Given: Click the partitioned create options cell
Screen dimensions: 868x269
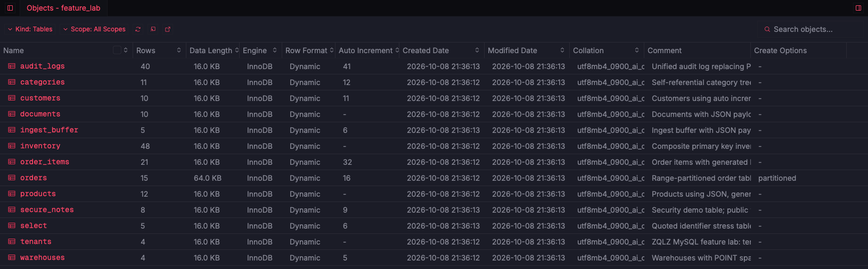Looking at the screenshot, I should (777, 178).
